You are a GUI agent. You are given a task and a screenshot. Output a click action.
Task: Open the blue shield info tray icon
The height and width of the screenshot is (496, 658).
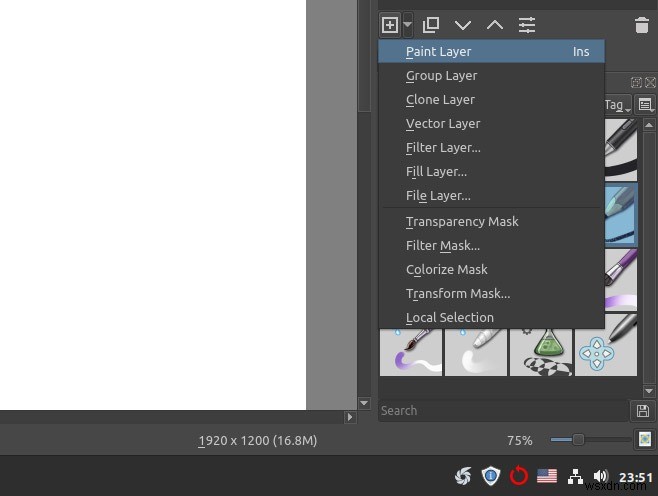491,476
